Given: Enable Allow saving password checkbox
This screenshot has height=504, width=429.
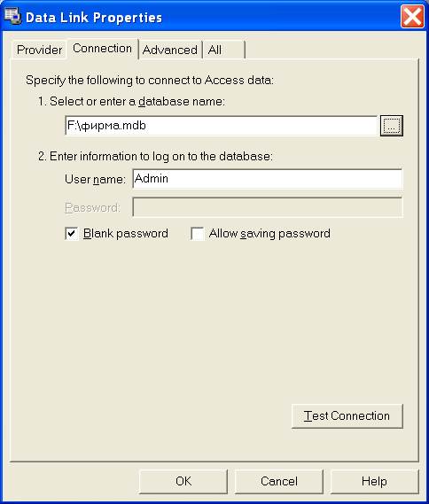Looking at the screenshot, I should (197, 233).
